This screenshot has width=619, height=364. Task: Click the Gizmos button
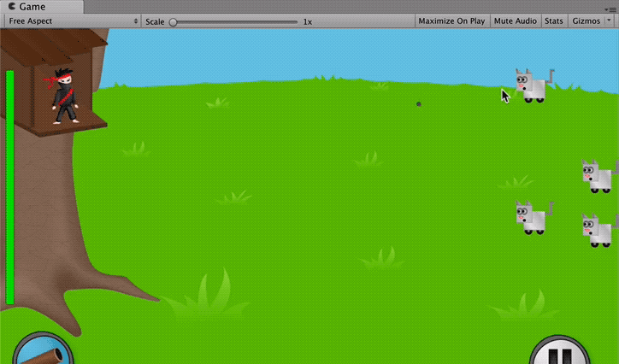pos(586,21)
